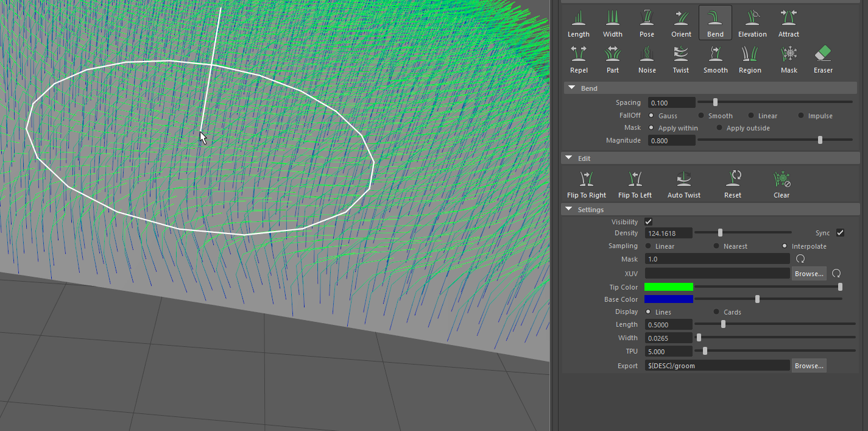This screenshot has height=431, width=868.
Task: Choose the Elevation tool
Action: click(752, 23)
